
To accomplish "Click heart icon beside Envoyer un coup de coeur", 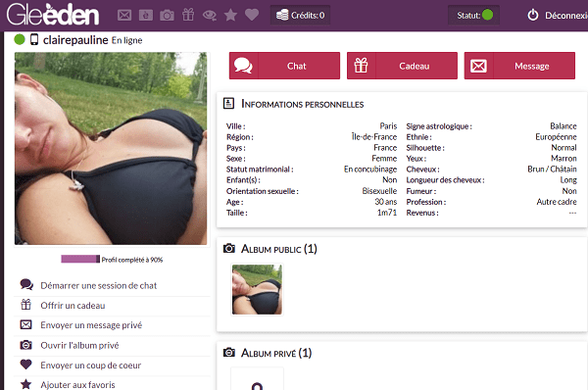I will 25,365.
